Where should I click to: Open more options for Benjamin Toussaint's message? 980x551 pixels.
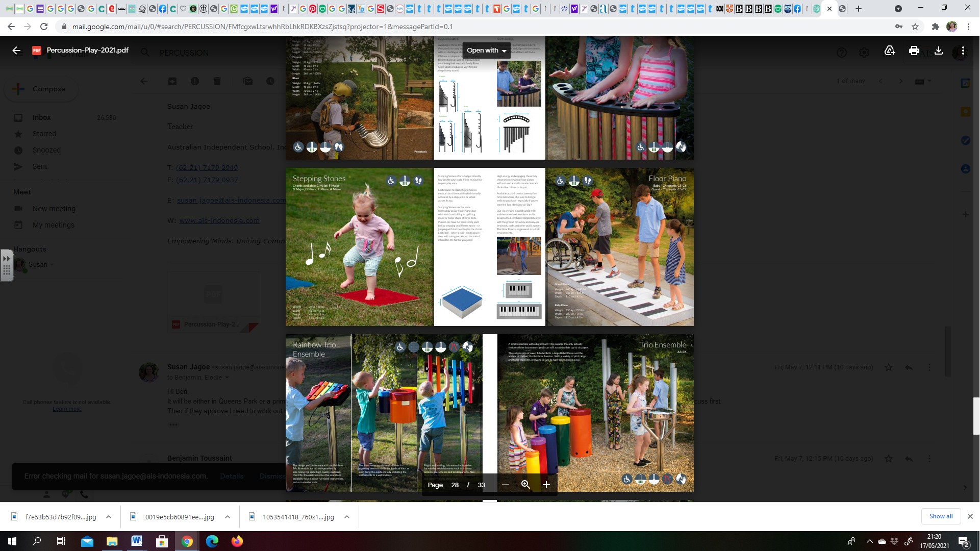(929, 459)
